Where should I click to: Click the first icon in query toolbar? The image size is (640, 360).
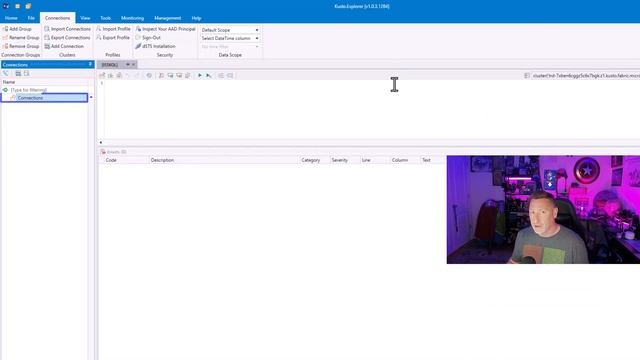pos(102,76)
